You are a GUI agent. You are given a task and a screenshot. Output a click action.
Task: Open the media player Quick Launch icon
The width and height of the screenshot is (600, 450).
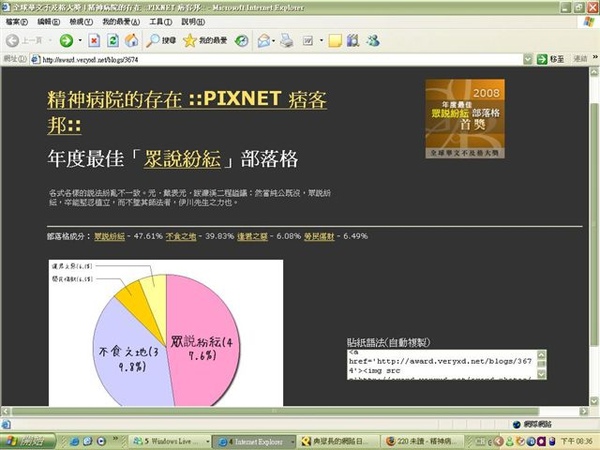point(101,441)
